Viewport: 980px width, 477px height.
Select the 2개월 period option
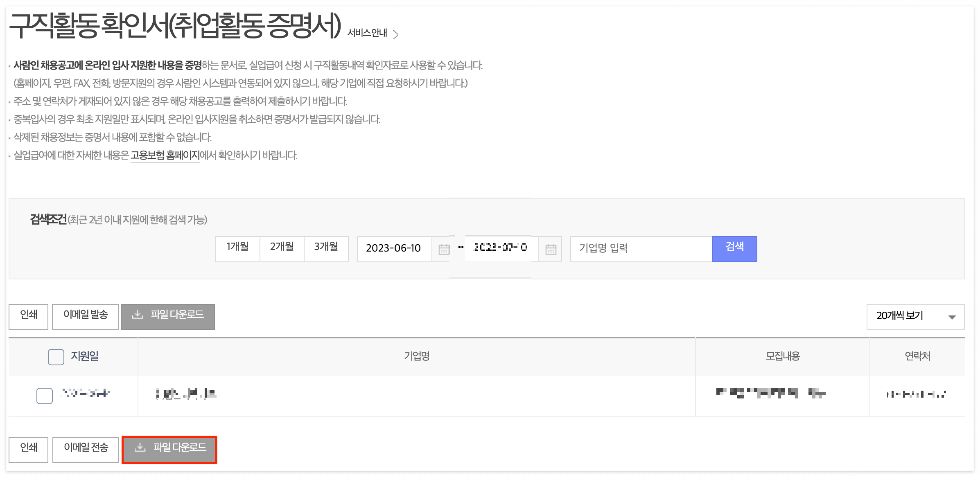tap(282, 248)
